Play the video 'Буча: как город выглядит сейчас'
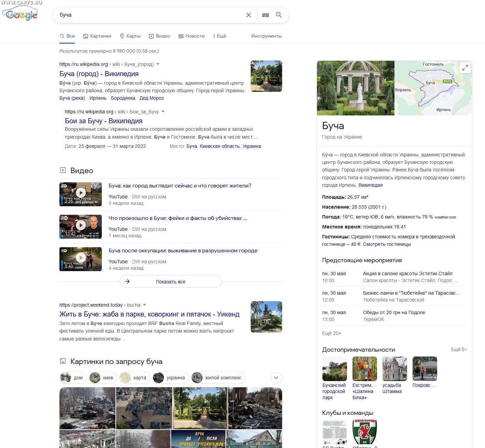 click(81, 194)
